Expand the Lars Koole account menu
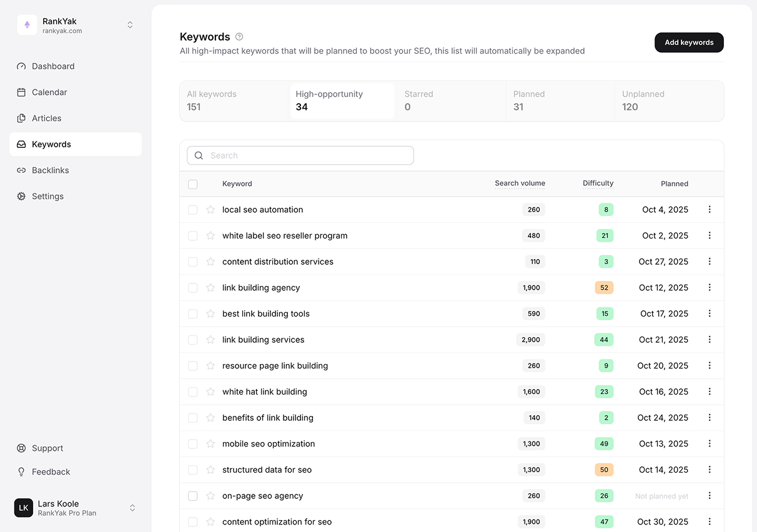The width and height of the screenshot is (757, 532). pos(132,508)
